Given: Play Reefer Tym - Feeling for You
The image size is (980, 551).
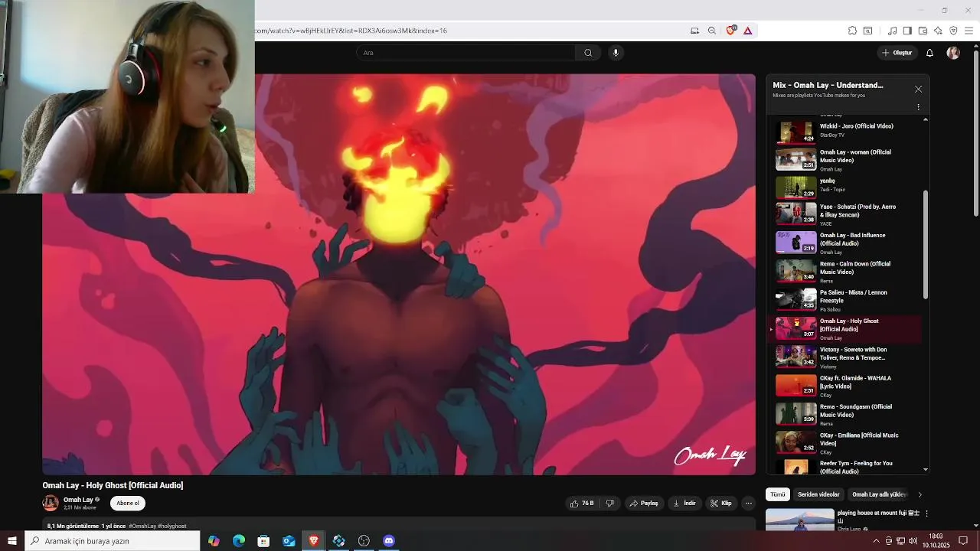Looking at the screenshot, I should pyautogui.click(x=847, y=466).
